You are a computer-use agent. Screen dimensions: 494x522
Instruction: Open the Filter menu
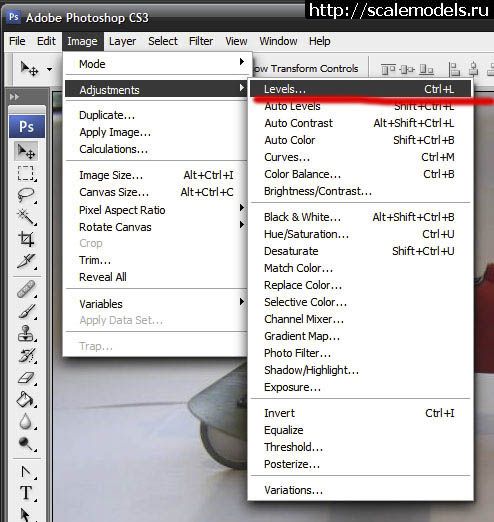pyautogui.click(x=201, y=41)
